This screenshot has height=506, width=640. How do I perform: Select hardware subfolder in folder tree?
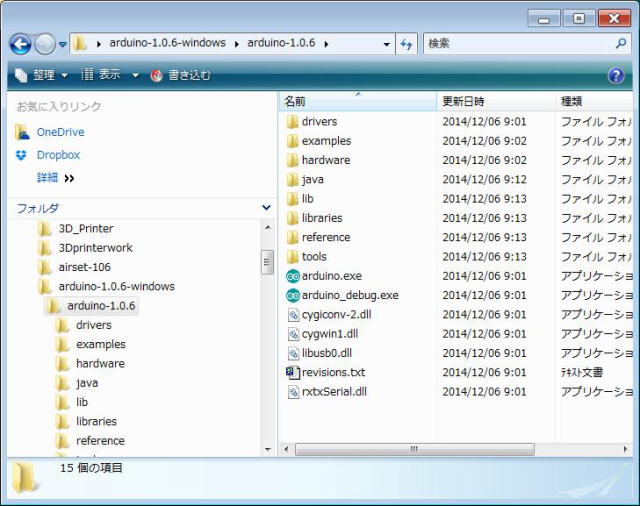(100, 364)
